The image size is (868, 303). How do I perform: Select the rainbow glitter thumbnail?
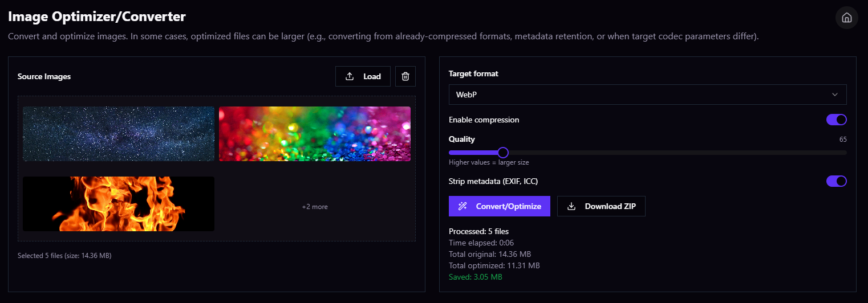[x=315, y=134]
